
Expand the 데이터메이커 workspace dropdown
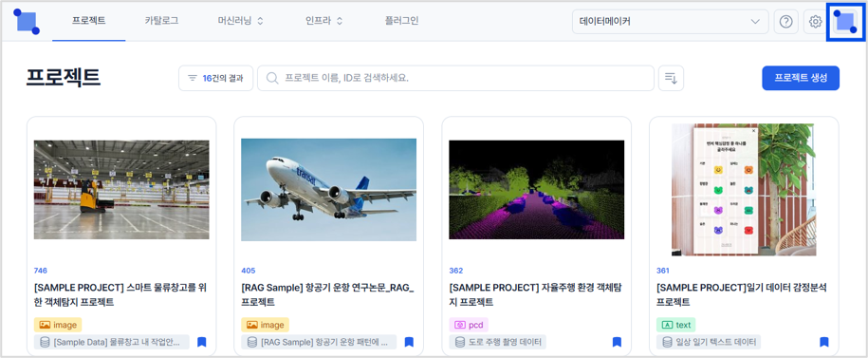670,22
